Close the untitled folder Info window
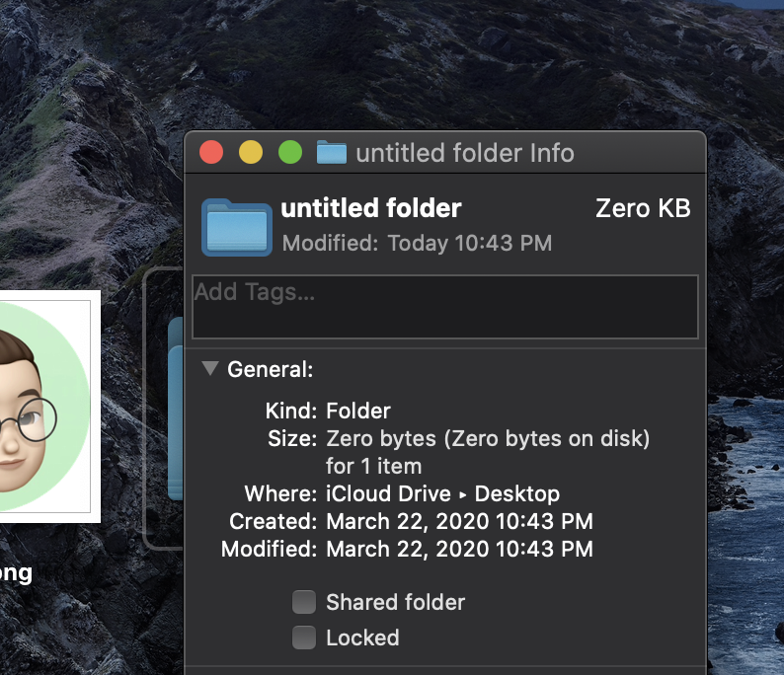Image resolution: width=784 pixels, height=675 pixels. pos(211,152)
